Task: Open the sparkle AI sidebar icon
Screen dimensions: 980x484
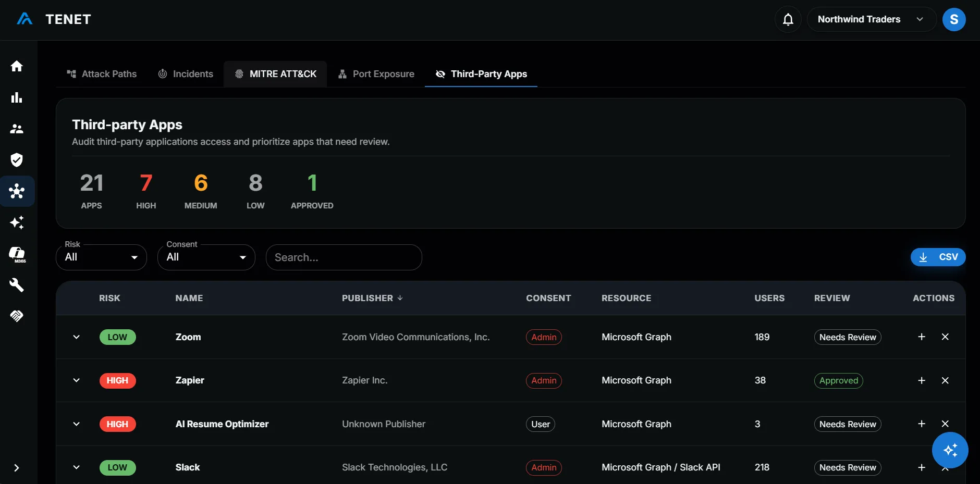Action: pos(17,222)
